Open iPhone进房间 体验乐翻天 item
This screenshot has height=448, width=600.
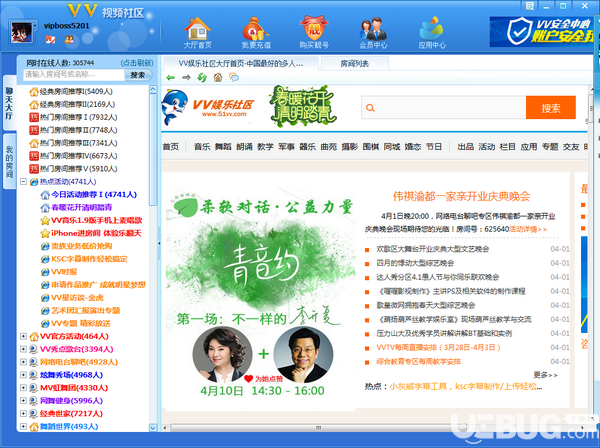(x=91, y=233)
